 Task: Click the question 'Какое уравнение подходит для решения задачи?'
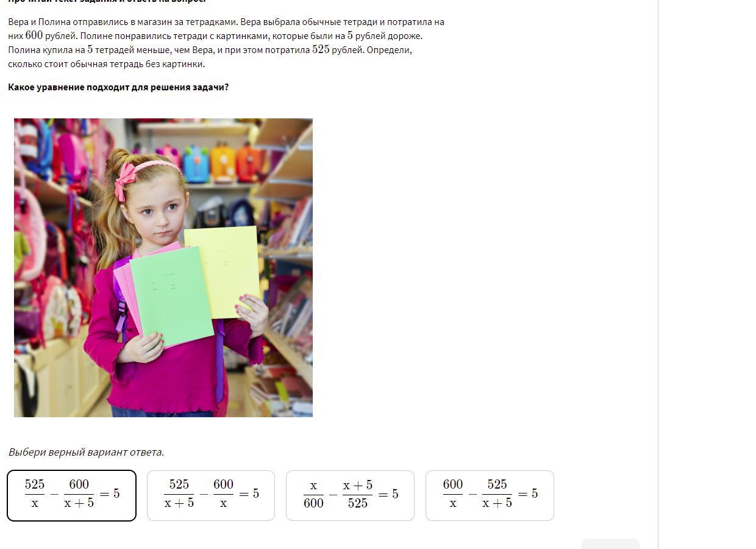[118, 87]
